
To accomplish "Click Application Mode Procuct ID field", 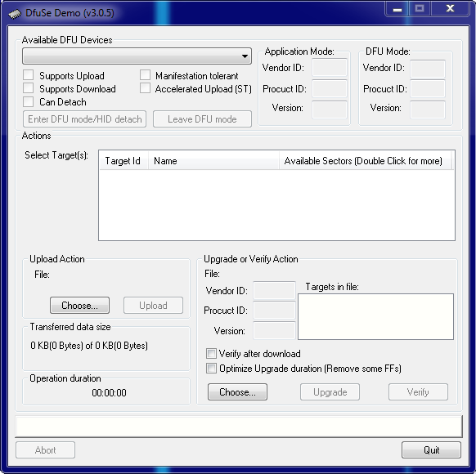I will (330, 89).
